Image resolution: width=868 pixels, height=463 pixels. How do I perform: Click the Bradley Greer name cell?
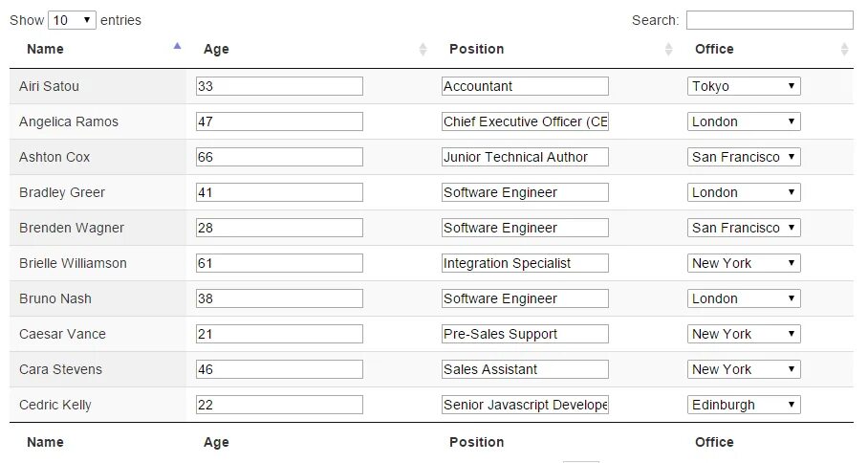point(62,192)
